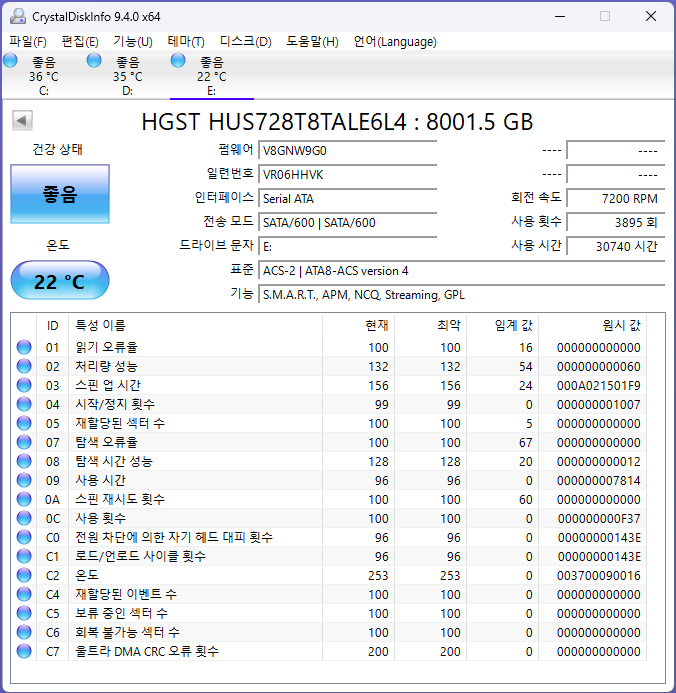676x693 pixels.
Task: Click the previous disk arrow button
Action: point(22,121)
